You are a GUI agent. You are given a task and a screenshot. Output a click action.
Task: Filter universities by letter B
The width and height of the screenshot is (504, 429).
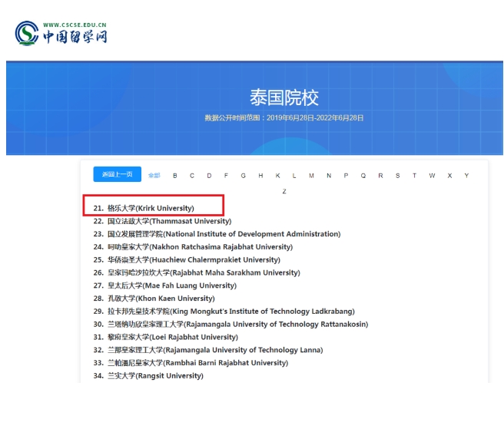175,176
